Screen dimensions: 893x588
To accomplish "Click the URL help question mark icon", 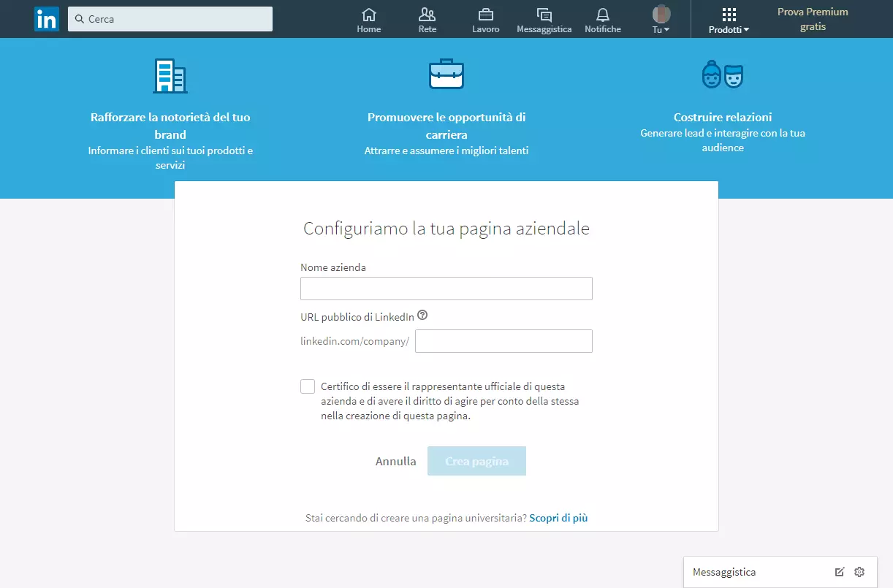I will pyautogui.click(x=422, y=316).
